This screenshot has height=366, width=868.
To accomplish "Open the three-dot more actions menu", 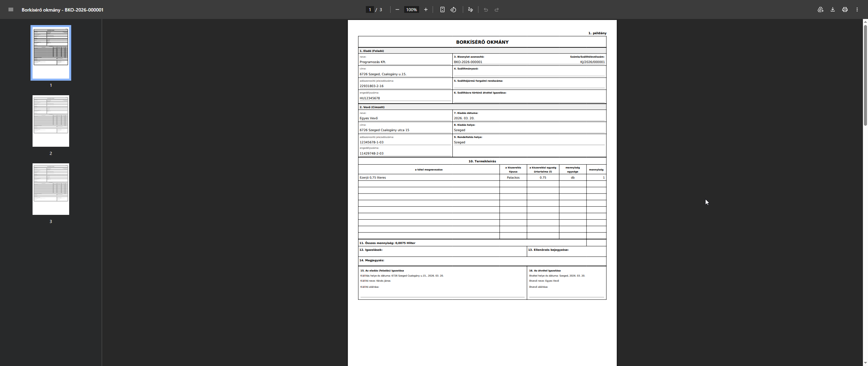I will point(857,9).
